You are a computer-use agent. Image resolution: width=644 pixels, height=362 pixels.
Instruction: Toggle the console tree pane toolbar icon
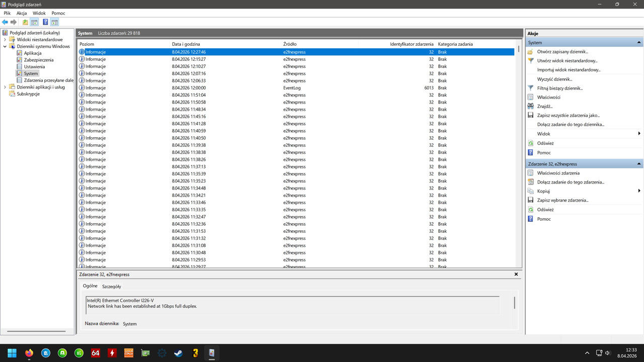tap(34, 22)
